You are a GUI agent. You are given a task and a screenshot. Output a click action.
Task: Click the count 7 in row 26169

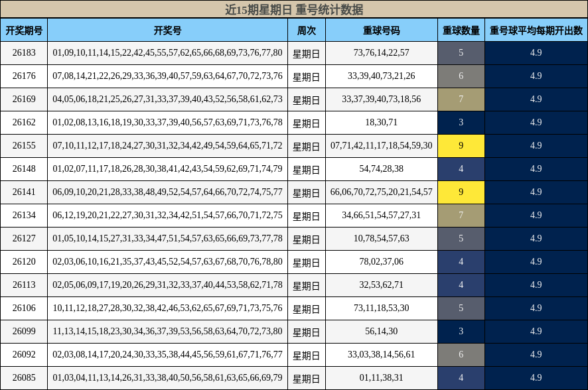[x=461, y=99]
